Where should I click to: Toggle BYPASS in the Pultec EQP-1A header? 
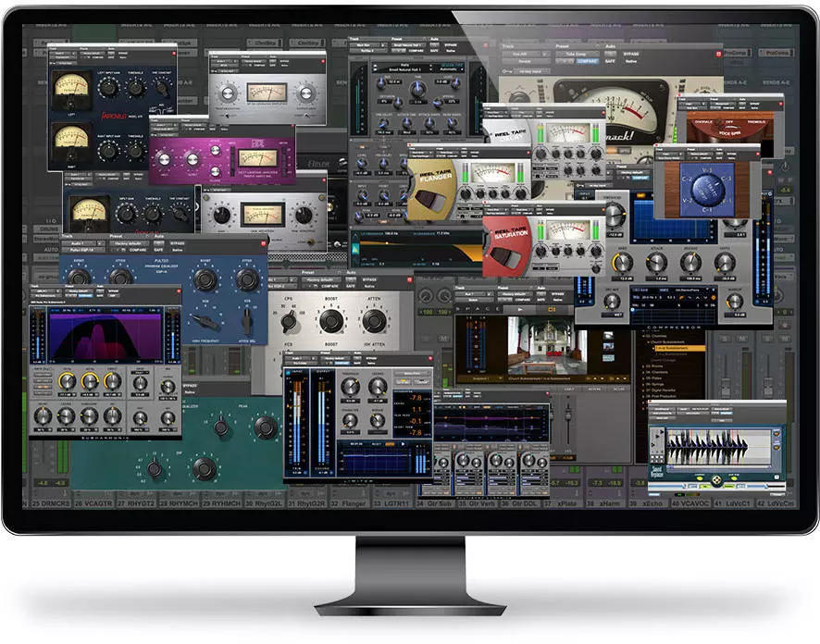point(178,243)
